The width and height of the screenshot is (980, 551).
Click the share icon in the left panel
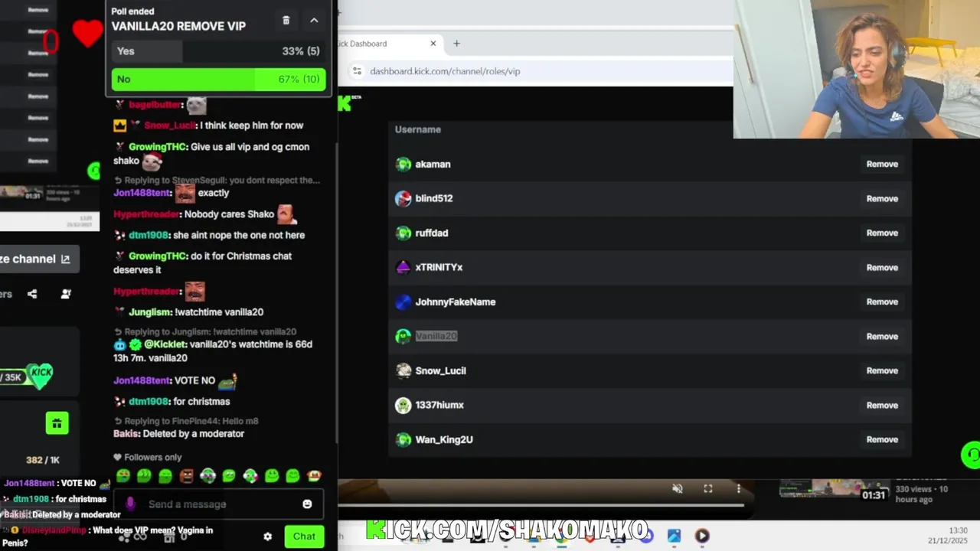(32, 294)
